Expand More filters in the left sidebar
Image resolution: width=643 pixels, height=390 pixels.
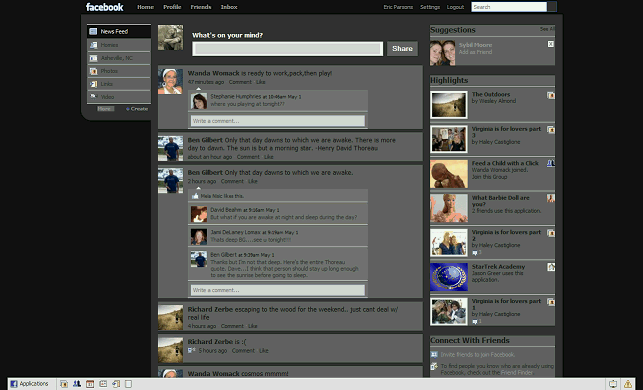click(x=105, y=109)
